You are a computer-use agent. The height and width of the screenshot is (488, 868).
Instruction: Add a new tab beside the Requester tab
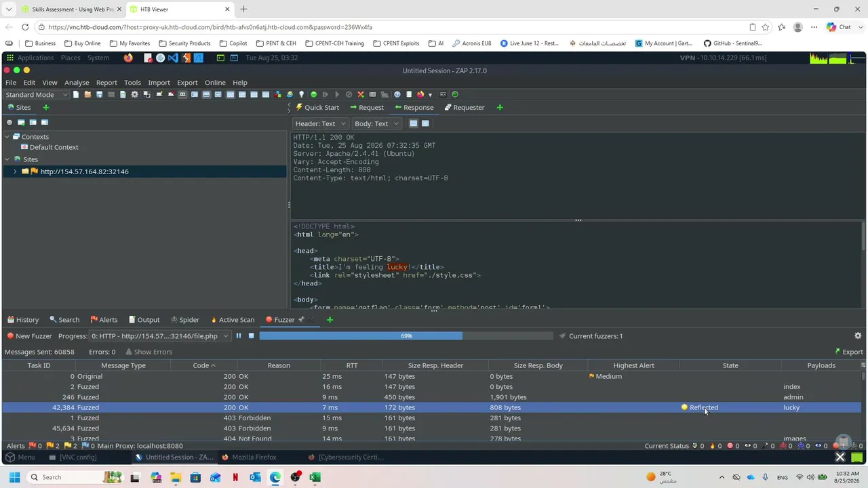click(500, 107)
